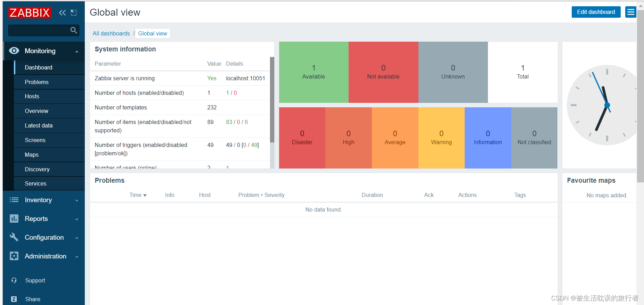Click the Total hosts tile
This screenshot has height=305, width=644.
point(523,72)
